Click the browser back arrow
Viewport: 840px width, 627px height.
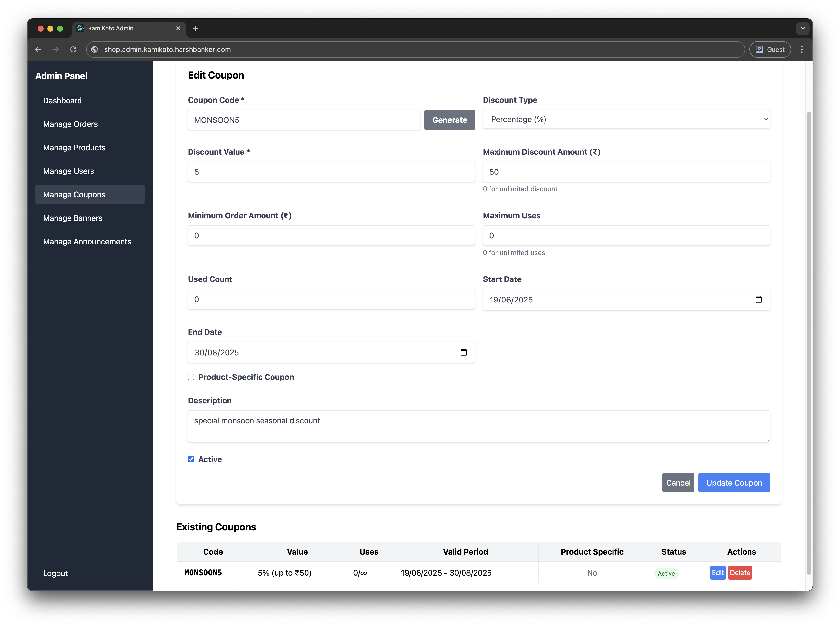pos(38,49)
